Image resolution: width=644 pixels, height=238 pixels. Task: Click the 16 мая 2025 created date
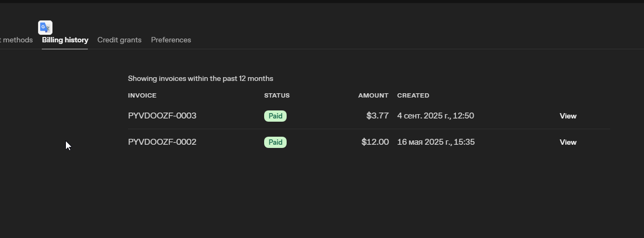coord(436,142)
